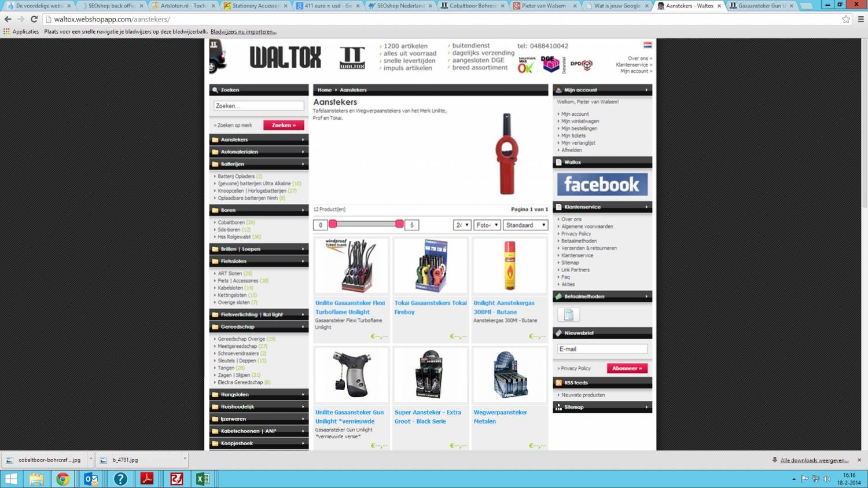Switch to the Stationery Accessories tab
Screen dimensions: 868x488
(255, 6)
